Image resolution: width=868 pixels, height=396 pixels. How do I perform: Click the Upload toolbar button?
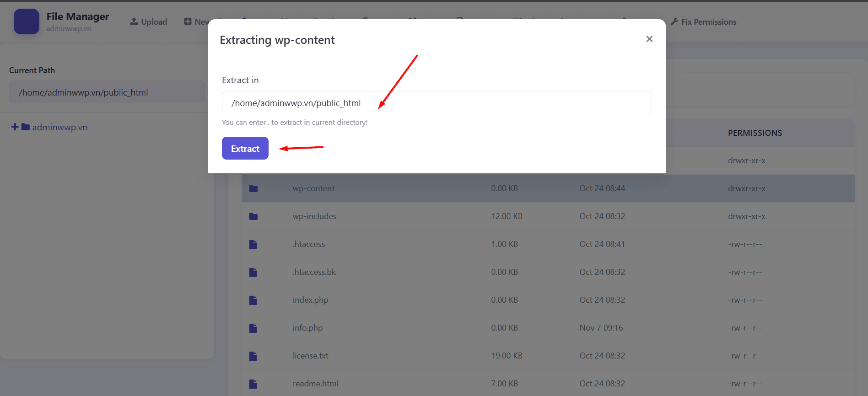pos(149,21)
